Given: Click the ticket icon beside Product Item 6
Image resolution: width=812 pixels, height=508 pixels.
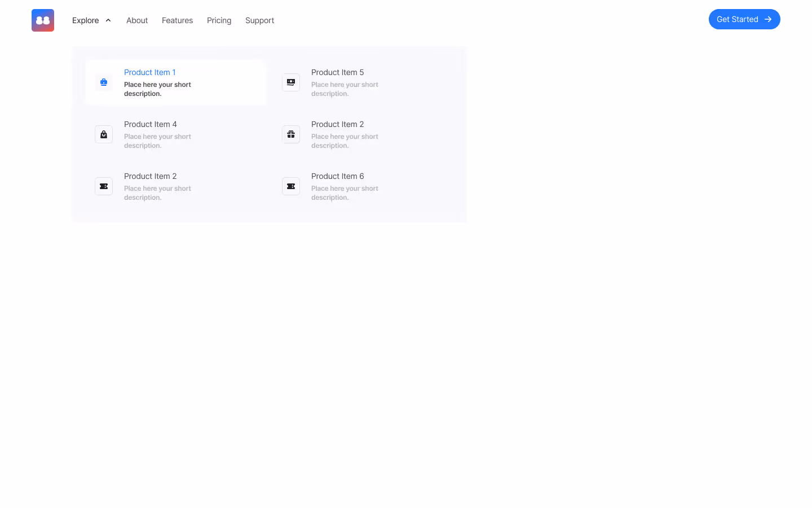Looking at the screenshot, I should tap(291, 186).
